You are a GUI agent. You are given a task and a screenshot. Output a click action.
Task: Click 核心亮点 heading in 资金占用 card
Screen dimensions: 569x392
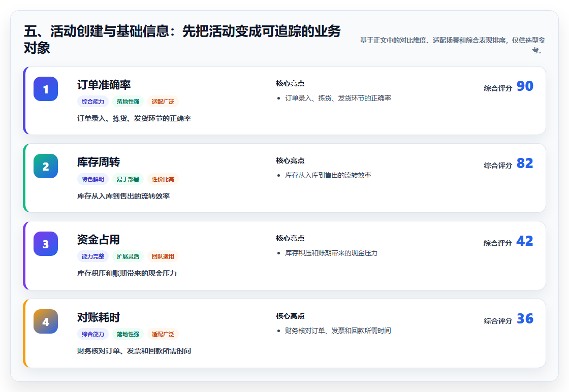290,238
